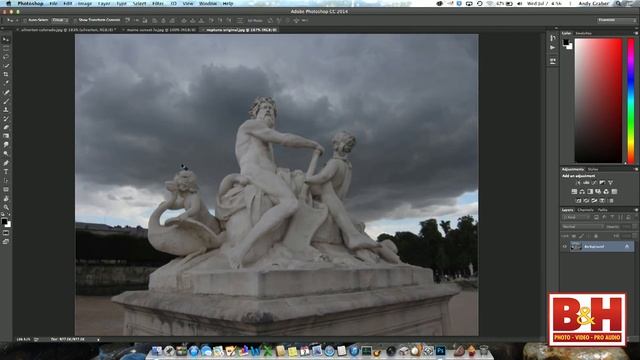Screen dimensions: 640x360
Task: Open the Color panel options menu
Action: coord(636,33)
